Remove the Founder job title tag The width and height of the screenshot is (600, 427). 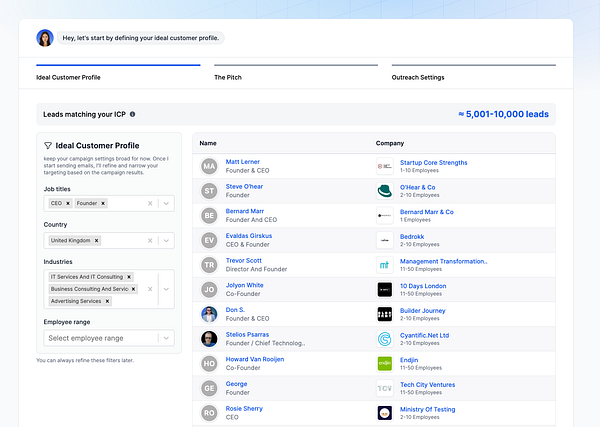click(x=103, y=203)
